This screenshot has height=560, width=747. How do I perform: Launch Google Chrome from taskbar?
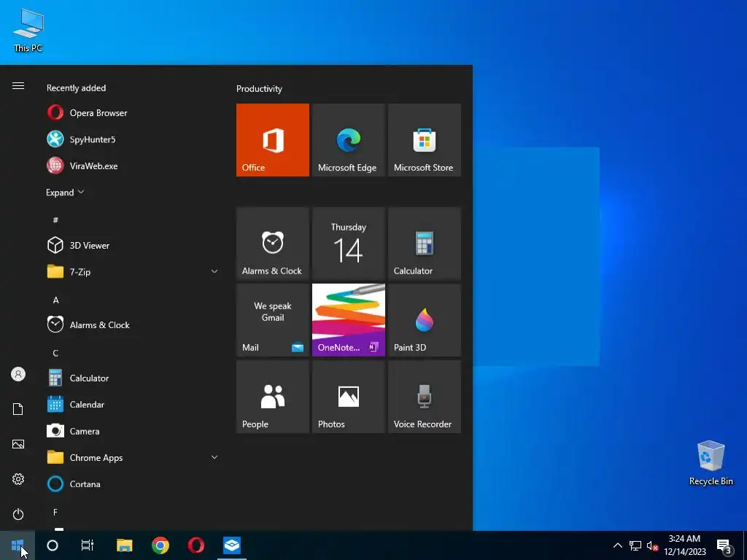[x=160, y=545]
